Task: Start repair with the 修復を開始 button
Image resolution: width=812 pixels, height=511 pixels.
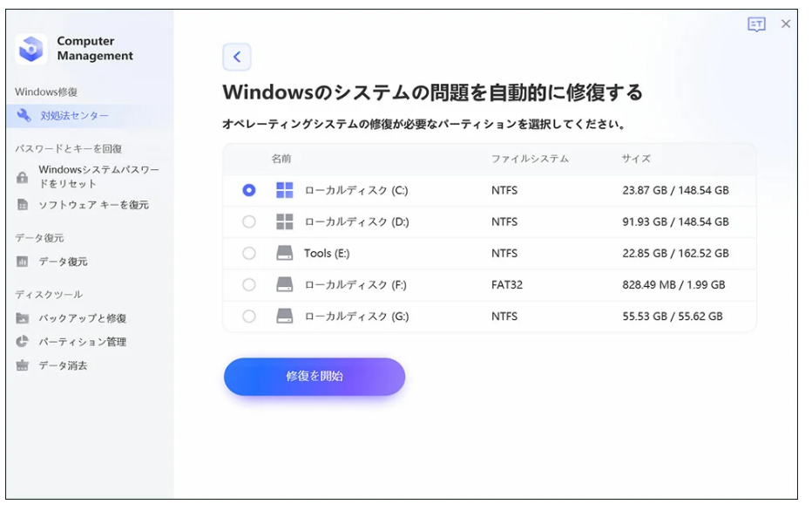Action: [x=315, y=377]
